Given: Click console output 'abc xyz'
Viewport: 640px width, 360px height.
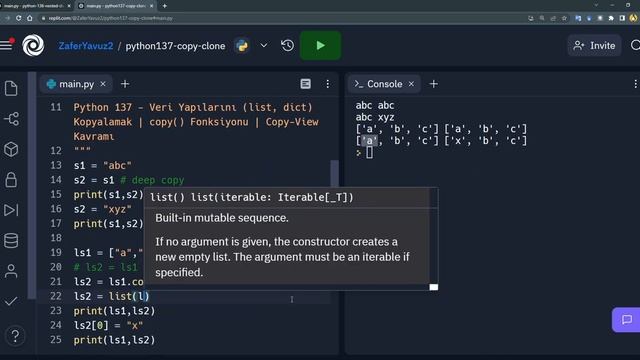Looking at the screenshot, I should (375, 118).
